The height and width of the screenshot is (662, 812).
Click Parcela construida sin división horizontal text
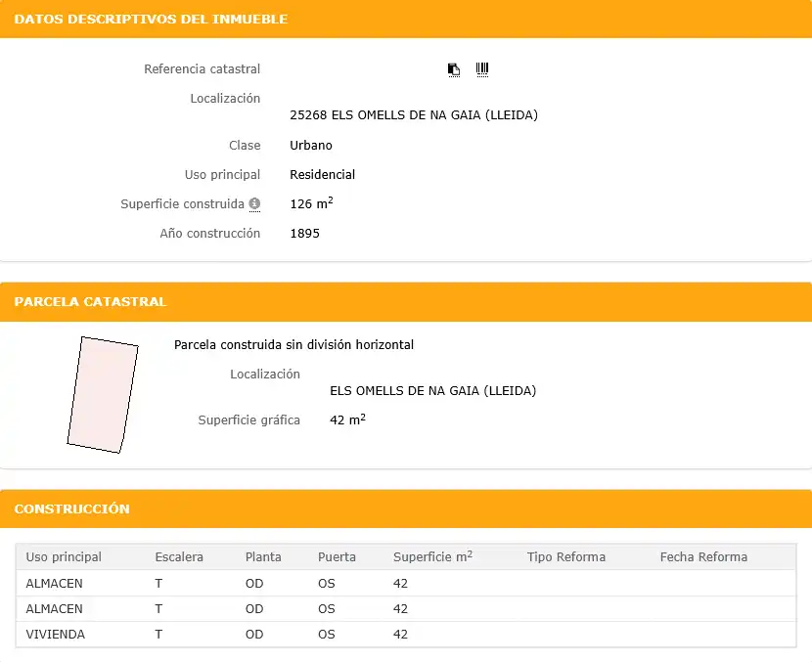pyautogui.click(x=293, y=345)
